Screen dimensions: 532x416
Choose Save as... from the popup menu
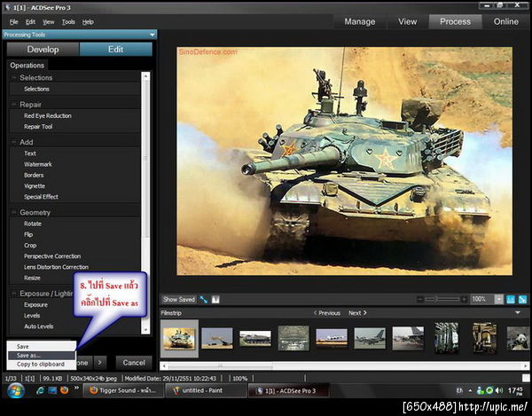point(41,356)
